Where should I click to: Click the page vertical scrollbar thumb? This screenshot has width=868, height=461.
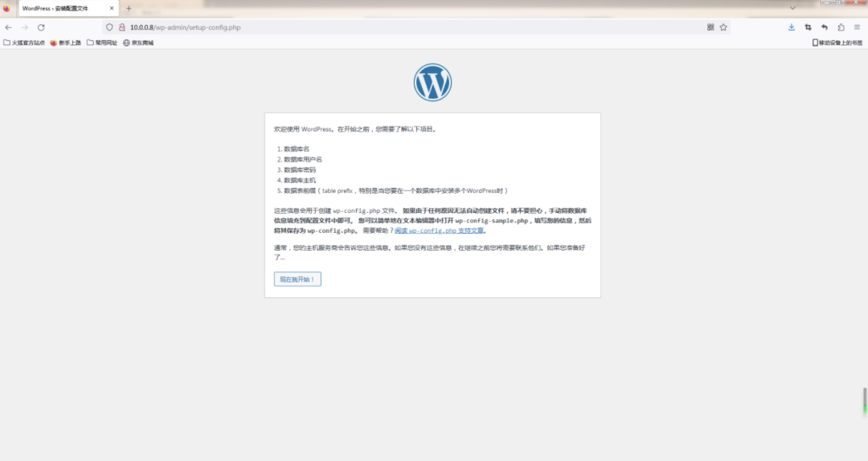tap(864, 401)
